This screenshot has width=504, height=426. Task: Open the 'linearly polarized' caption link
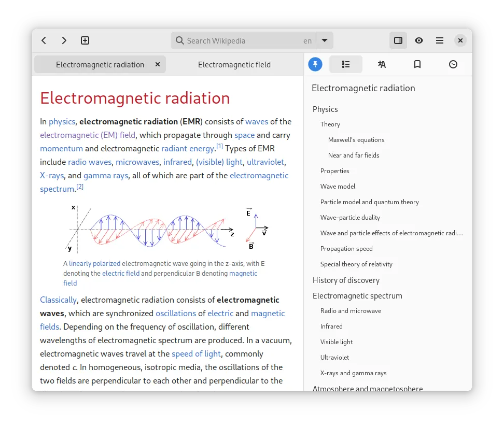coord(94,264)
